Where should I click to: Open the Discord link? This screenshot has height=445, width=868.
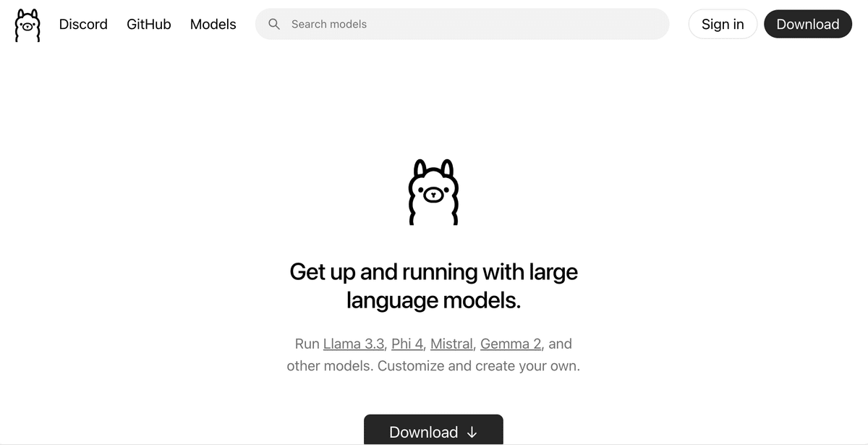point(83,24)
